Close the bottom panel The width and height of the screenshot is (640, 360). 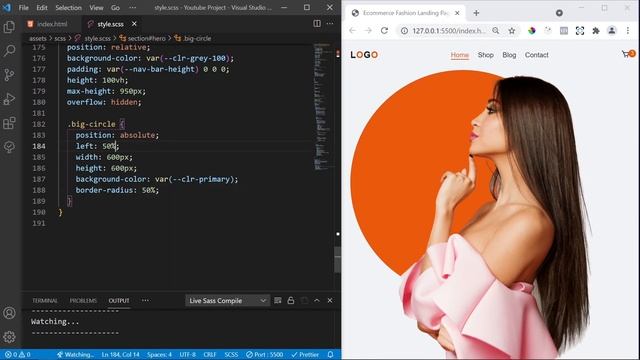tap(330, 300)
